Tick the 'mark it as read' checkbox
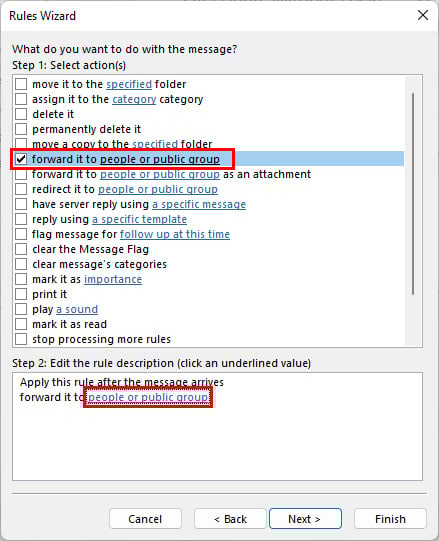 click(21, 324)
